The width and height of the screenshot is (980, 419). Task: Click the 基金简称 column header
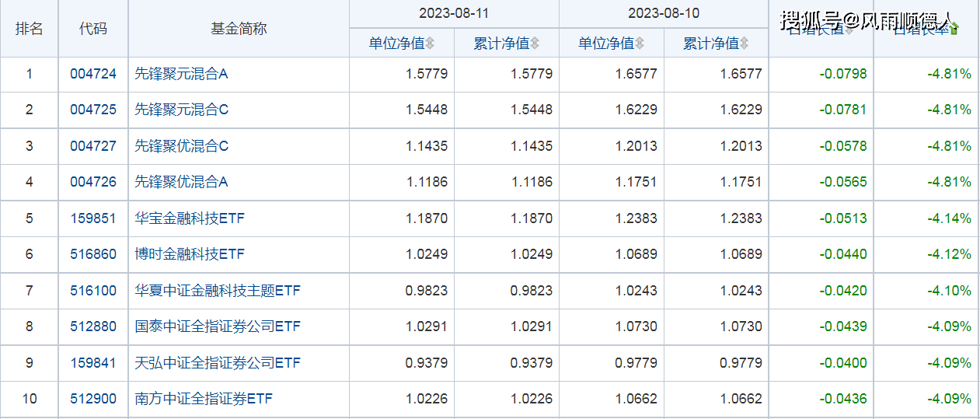[239, 29]
